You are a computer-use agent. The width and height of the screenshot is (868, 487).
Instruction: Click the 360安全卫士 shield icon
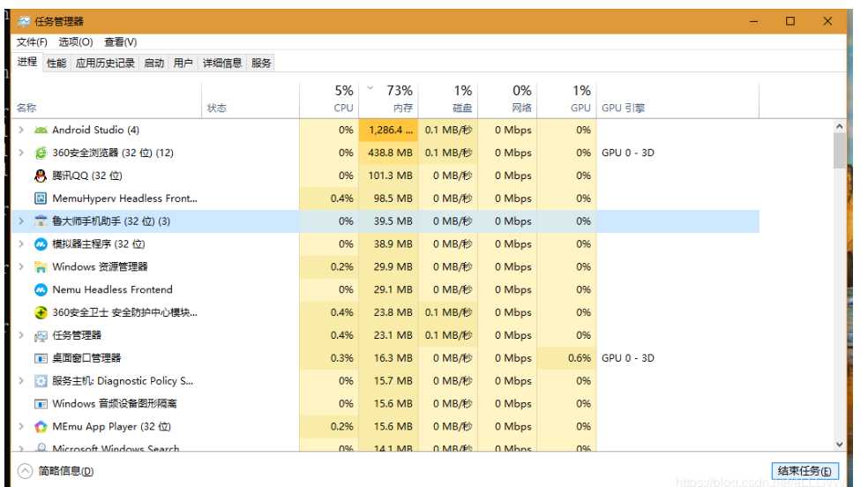pyautogui.click(x=41, y=312)
